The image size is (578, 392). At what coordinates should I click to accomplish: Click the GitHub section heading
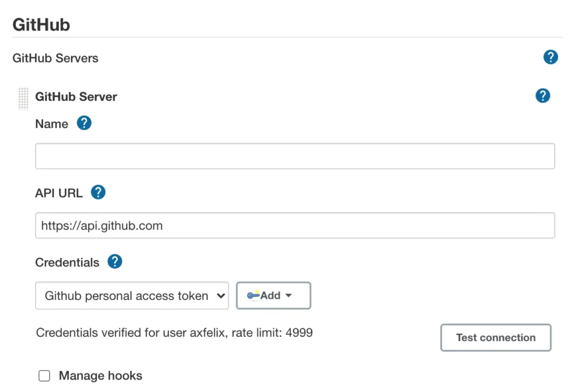[41, 25]
